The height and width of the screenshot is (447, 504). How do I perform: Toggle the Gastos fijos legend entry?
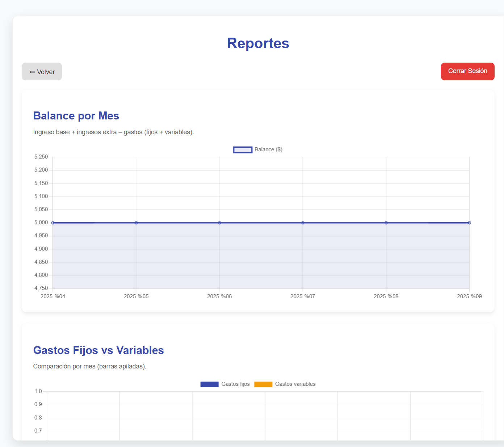224,384
